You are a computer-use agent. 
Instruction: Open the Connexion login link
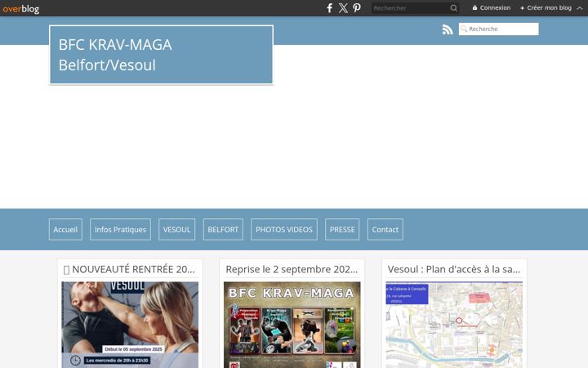(x=492, y=8)
